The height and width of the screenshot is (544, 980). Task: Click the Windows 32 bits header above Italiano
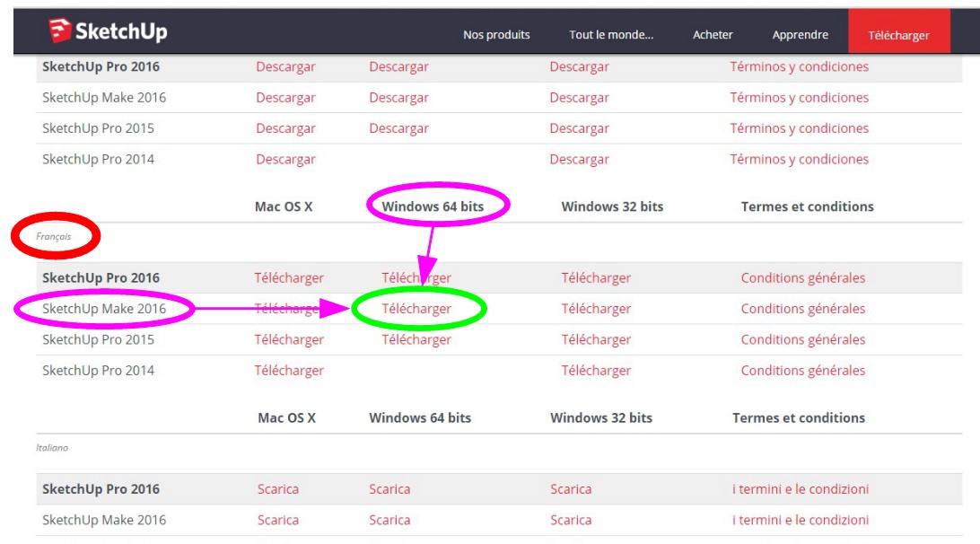pos(601,417)
